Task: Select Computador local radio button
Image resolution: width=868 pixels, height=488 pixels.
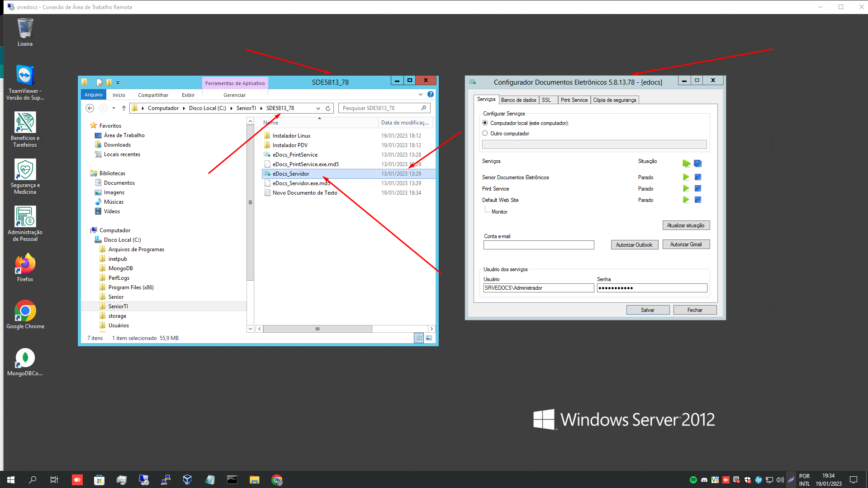Action: 485,123
